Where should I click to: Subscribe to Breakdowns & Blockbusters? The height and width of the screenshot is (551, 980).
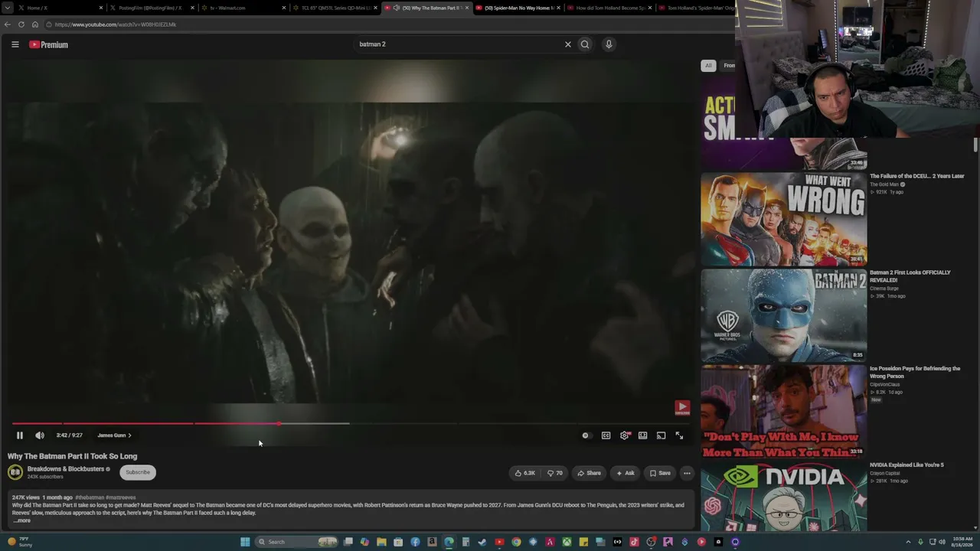click(x=138, y=472)
